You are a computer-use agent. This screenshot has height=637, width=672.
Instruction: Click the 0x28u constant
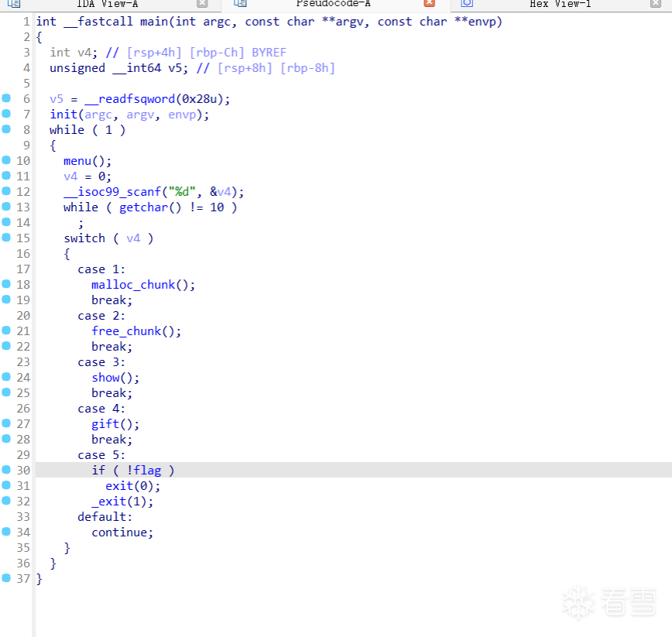(200, 99)
